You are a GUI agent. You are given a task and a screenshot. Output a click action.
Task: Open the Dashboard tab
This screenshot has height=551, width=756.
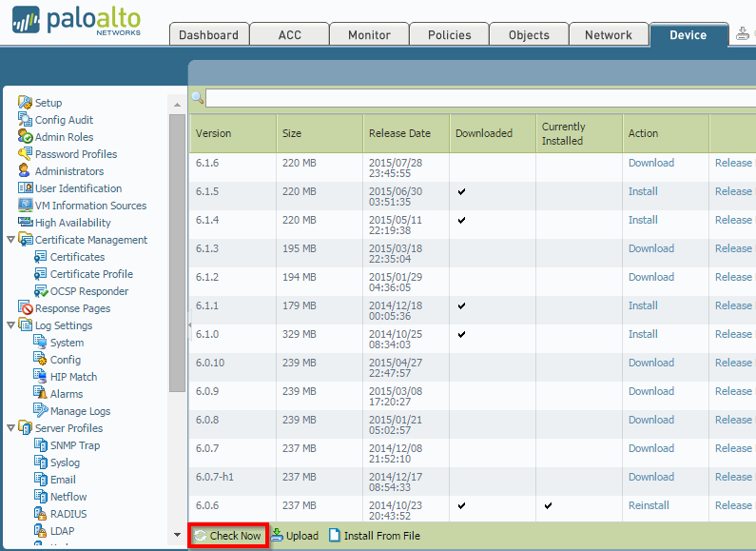[208, 35]
